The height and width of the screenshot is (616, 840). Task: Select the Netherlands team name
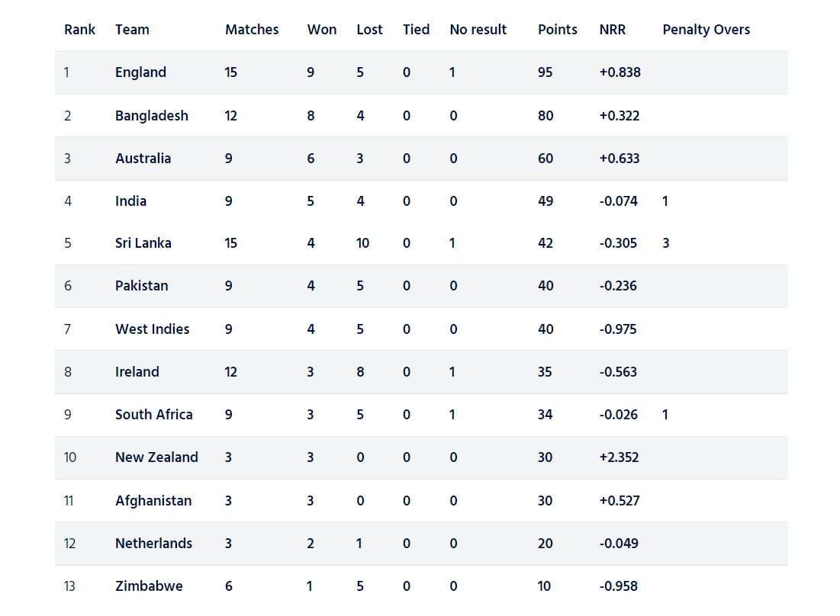coord(154,544)
